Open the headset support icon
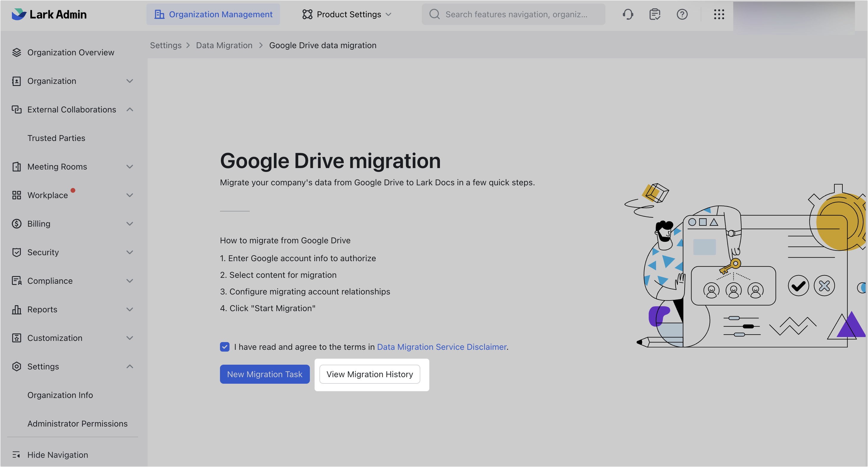Screen dimensions: 868x467 [628, 14]
